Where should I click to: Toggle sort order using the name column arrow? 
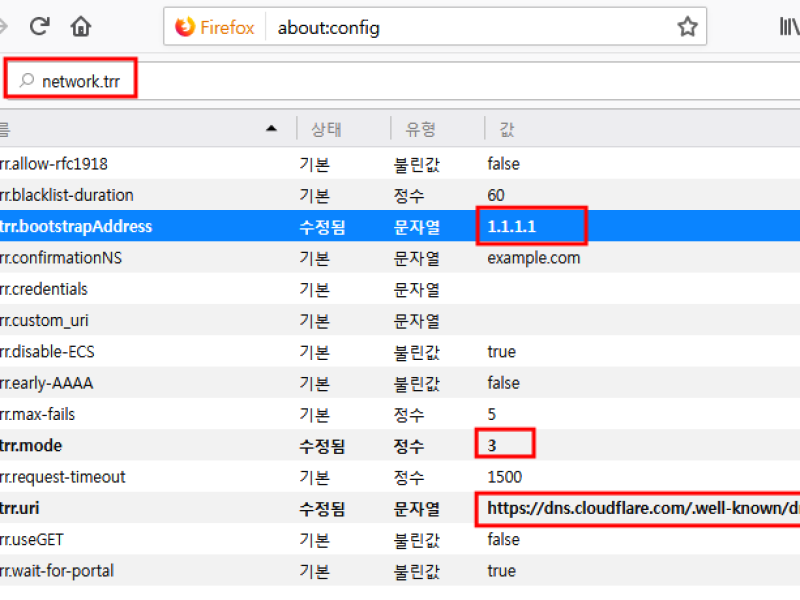(271, 129)
